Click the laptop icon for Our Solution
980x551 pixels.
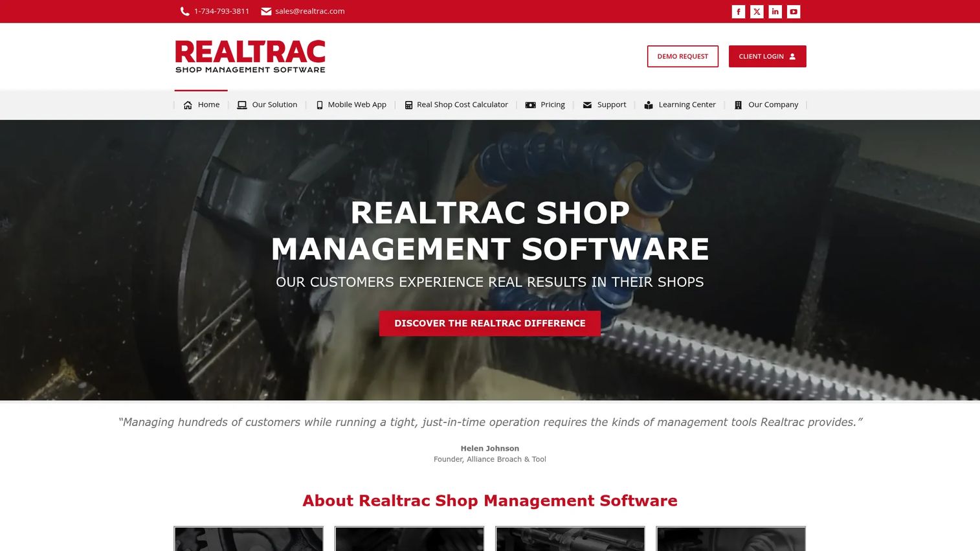point(242,105)
